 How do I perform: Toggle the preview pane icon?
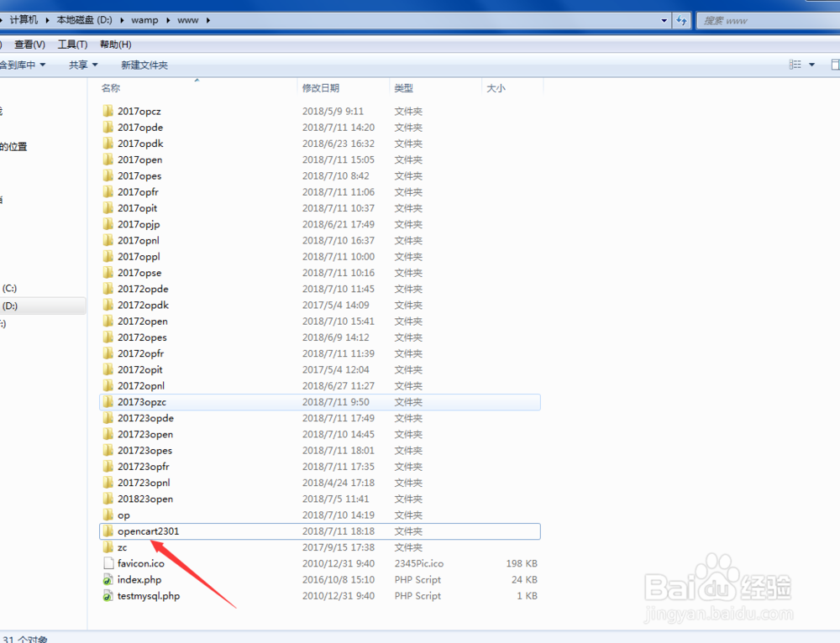click(835, 65)
